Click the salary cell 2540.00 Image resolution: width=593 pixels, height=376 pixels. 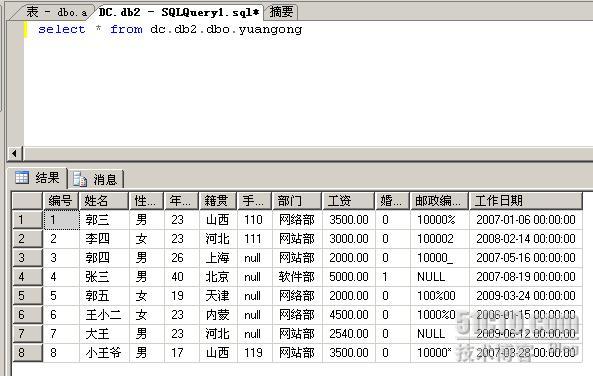[x=349, y=334]
